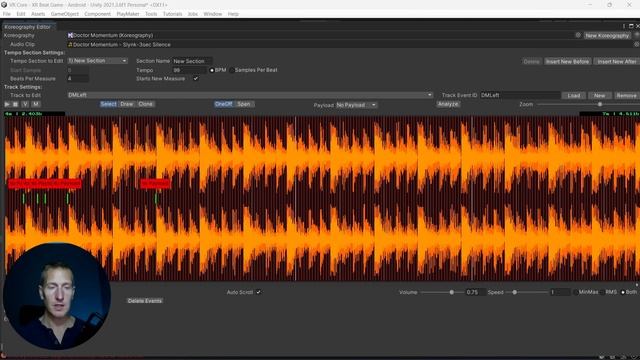640x360 pixels.
Task: Select the BPM radio option
Action: (x=212, y=70)
